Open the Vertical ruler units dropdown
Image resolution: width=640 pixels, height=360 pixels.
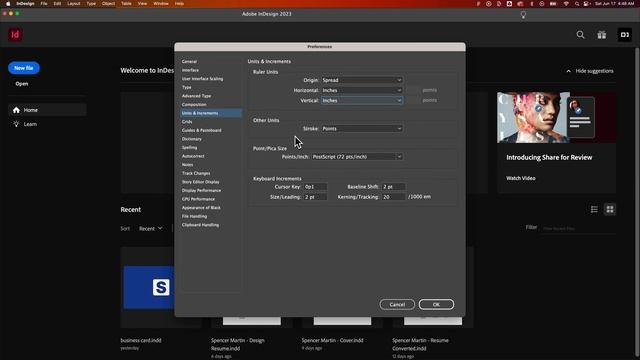click(x=362, y=100)
